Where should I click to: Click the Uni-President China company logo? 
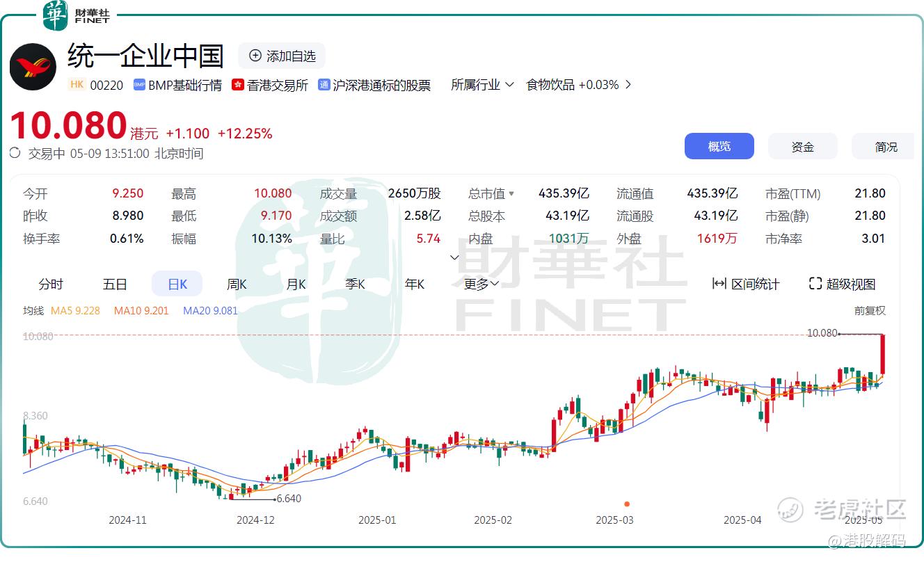33,67
